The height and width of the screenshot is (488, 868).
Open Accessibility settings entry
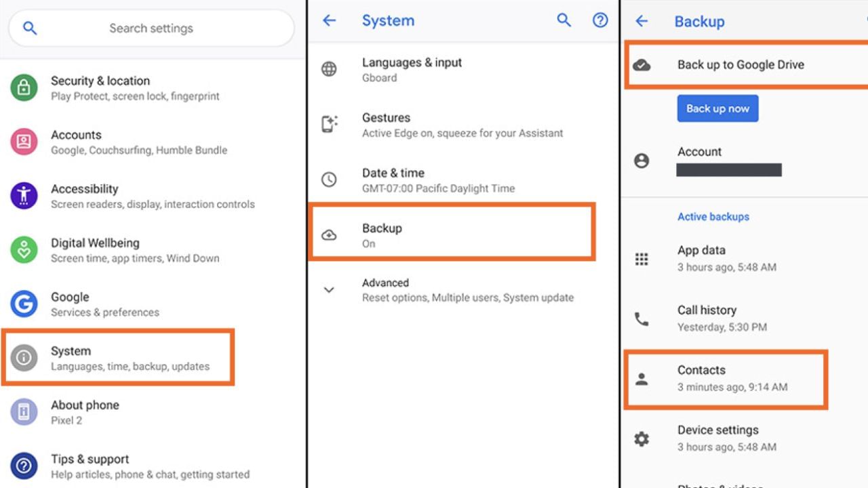pos(153,196)
